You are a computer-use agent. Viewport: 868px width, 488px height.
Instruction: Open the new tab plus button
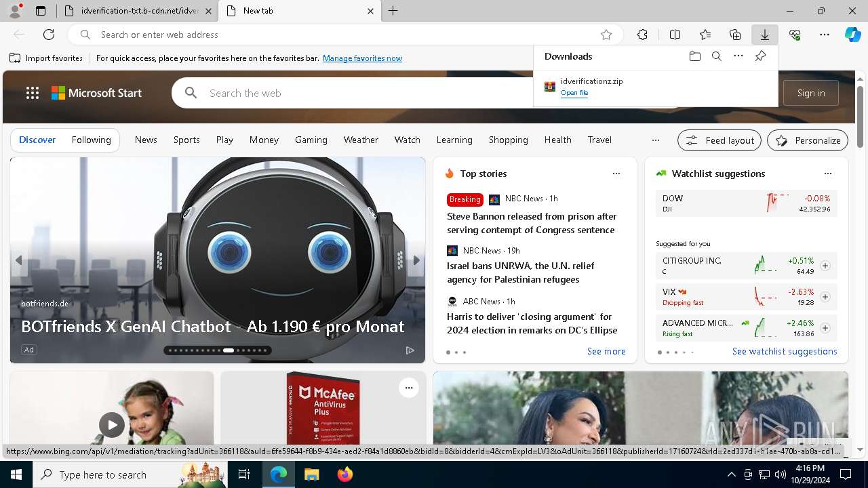click(x=393, y=11)
